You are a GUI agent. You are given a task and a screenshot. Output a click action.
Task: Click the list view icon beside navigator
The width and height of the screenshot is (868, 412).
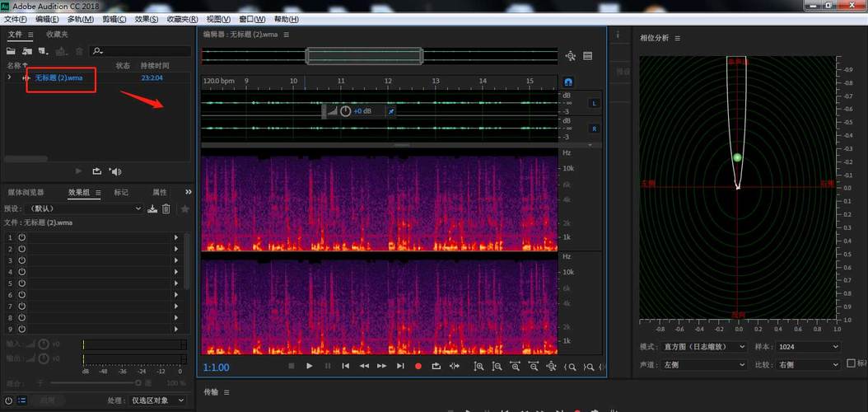(x=588, y=56)
